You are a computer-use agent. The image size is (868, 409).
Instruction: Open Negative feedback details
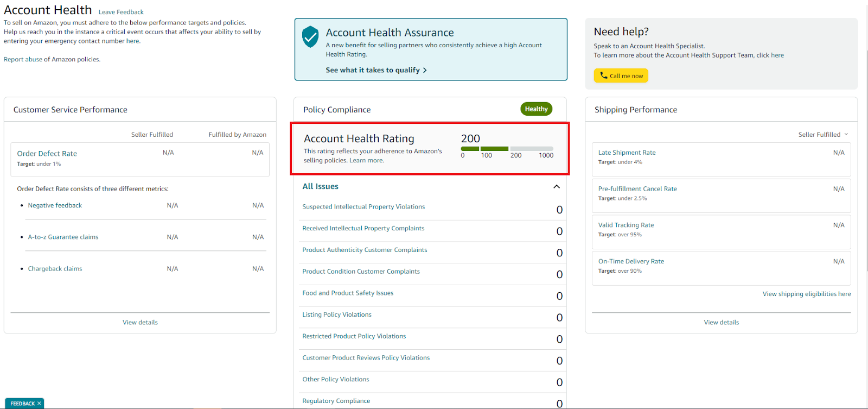(x=55, y=205)
